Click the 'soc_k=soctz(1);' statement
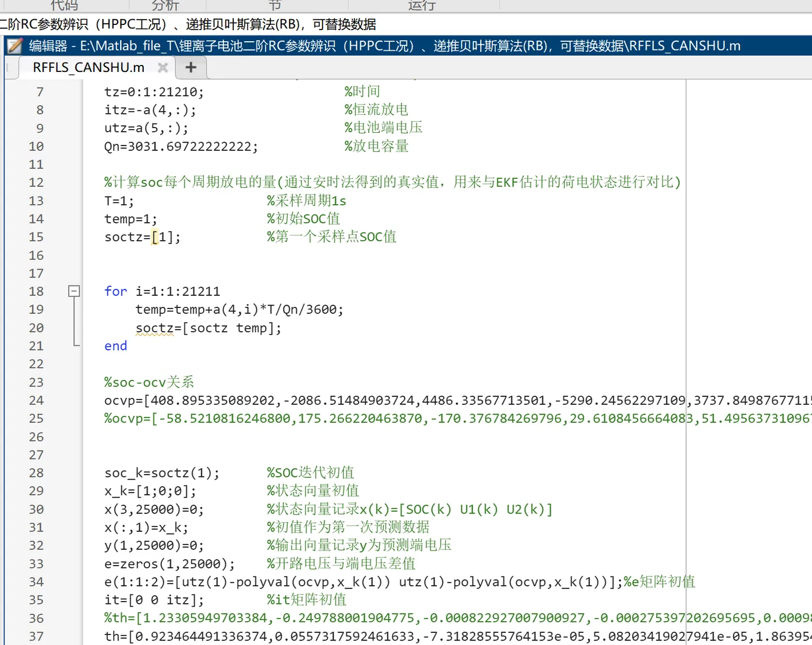 coord(162,473)
